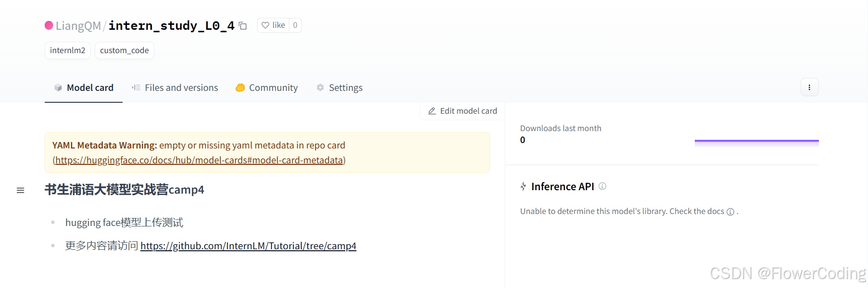Open the Community tab
This screenshot has width=868, height=288.
tap(267, 88)
